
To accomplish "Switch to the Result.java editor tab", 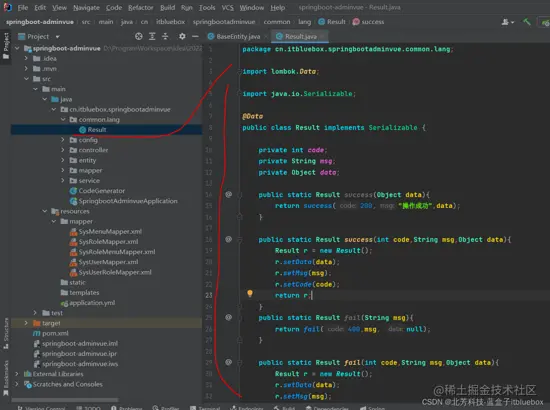I will click(301, 36).
